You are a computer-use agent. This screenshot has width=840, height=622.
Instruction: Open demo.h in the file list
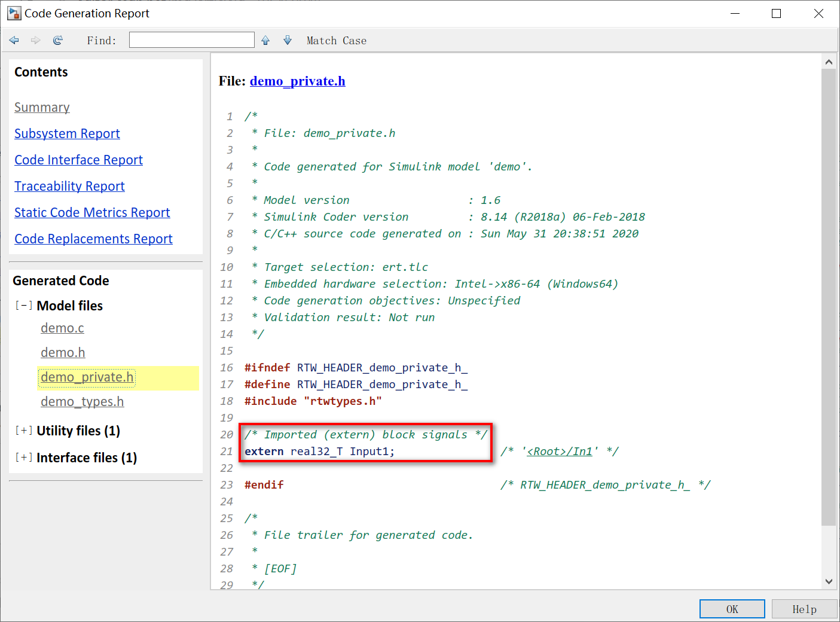63,353
